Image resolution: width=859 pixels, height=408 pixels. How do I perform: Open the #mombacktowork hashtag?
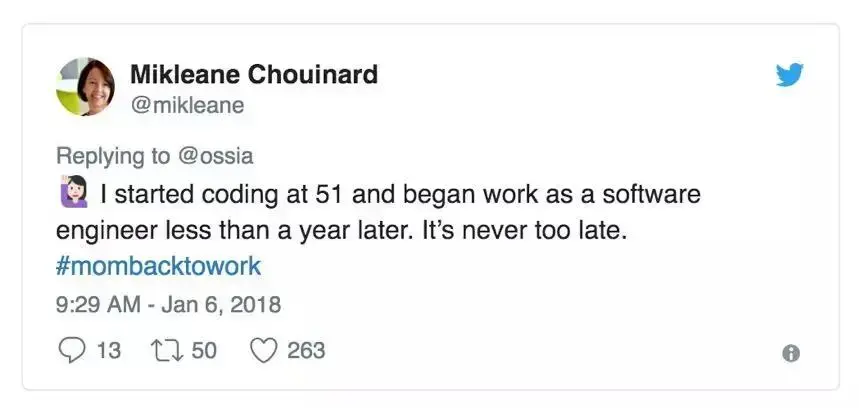click(158, 266)
